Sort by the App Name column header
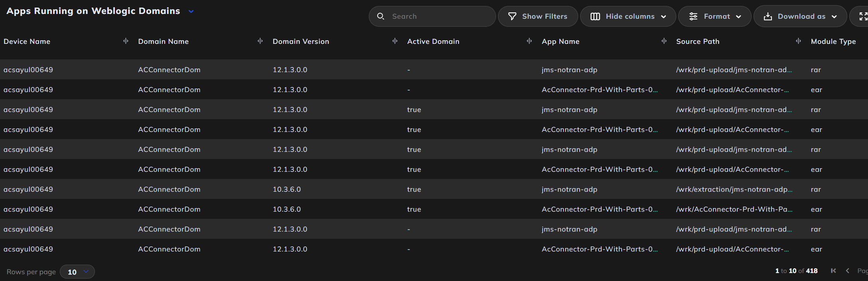The width and height of the screenshot is (868, 281). tap(560, 41)
